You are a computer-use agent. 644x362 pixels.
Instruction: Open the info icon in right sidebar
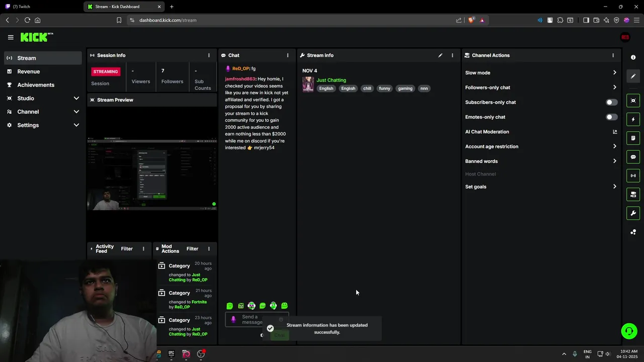point(633,57)
